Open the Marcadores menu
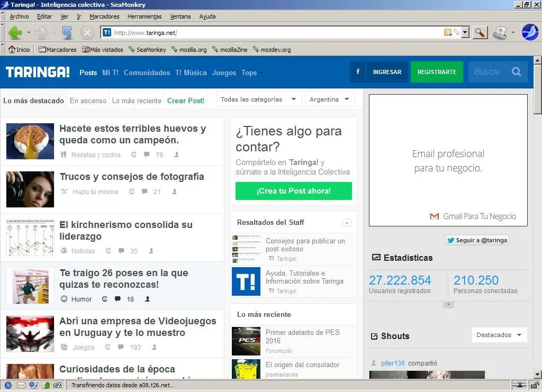This screenshot has width=542, height=392. point(104,16)
